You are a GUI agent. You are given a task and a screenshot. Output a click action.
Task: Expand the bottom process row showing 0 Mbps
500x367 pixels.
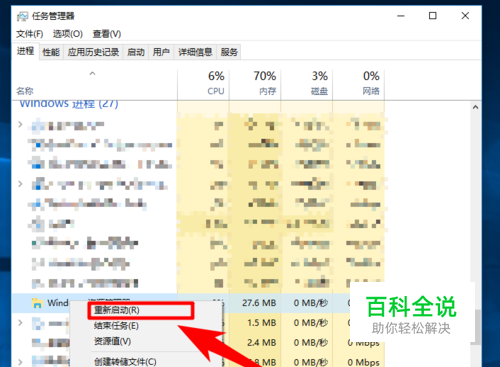click(20, 362)
